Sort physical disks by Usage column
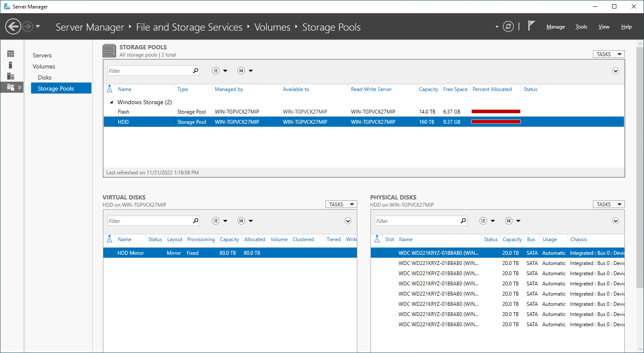The image size is (644, 353). click(x=550, y=239)
